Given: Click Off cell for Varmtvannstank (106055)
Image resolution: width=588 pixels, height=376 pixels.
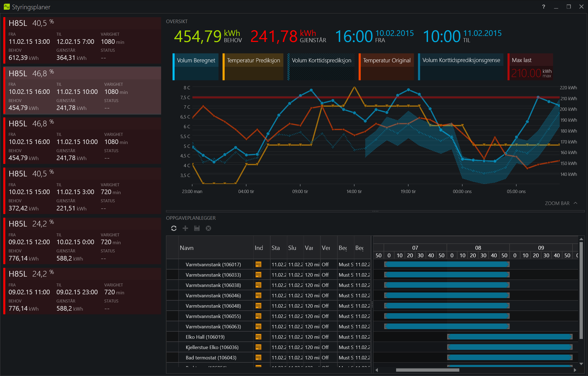Looking at the screenshot, I should [x=329, y=316].
